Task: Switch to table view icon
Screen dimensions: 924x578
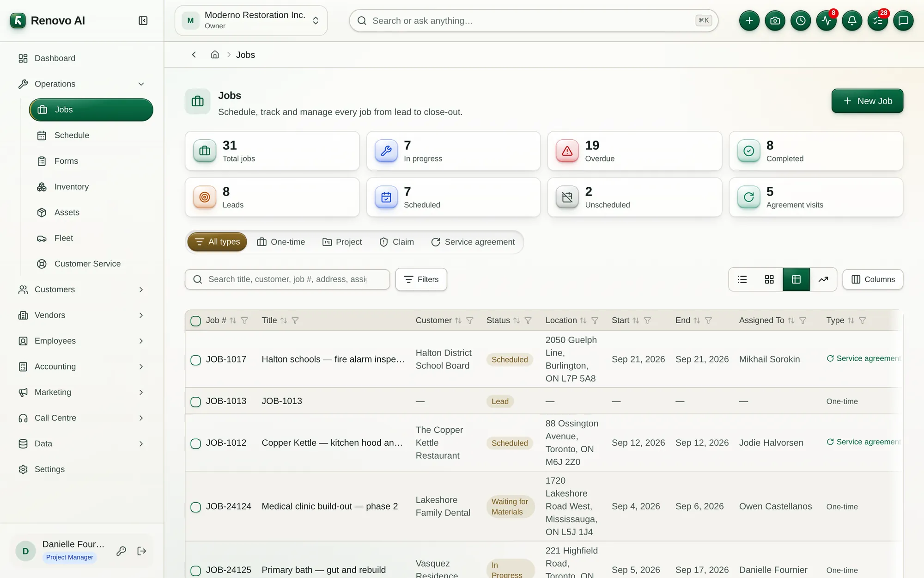Action: [796, 279]
